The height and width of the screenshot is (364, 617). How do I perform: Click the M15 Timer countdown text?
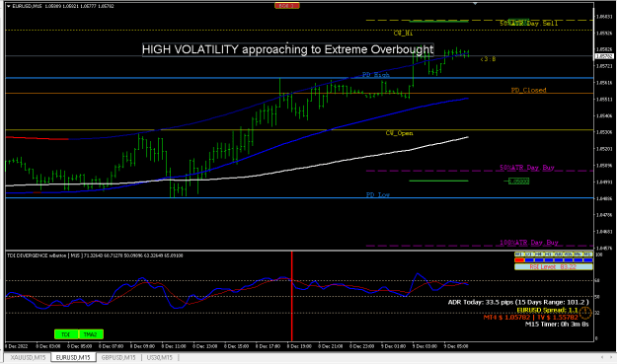tap(557, 325)
